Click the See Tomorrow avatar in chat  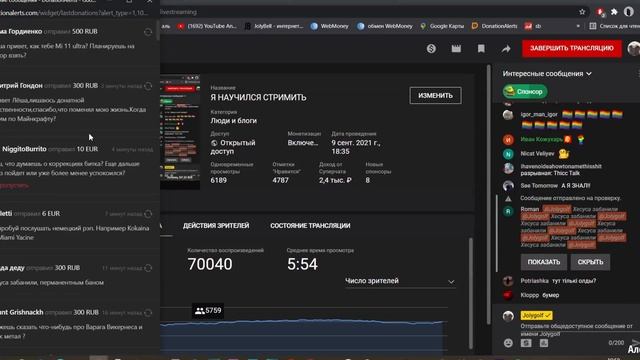(508, 186)
